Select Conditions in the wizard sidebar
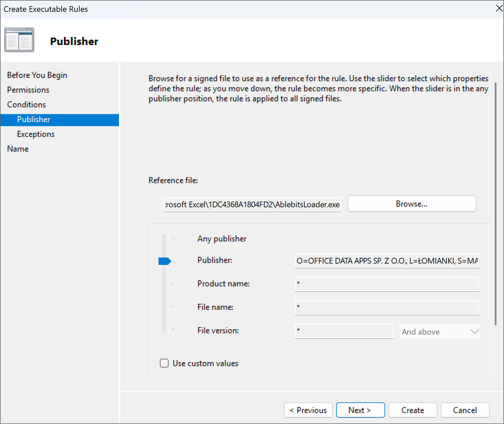Screen dimensions: 504x424 coord(27,104)
